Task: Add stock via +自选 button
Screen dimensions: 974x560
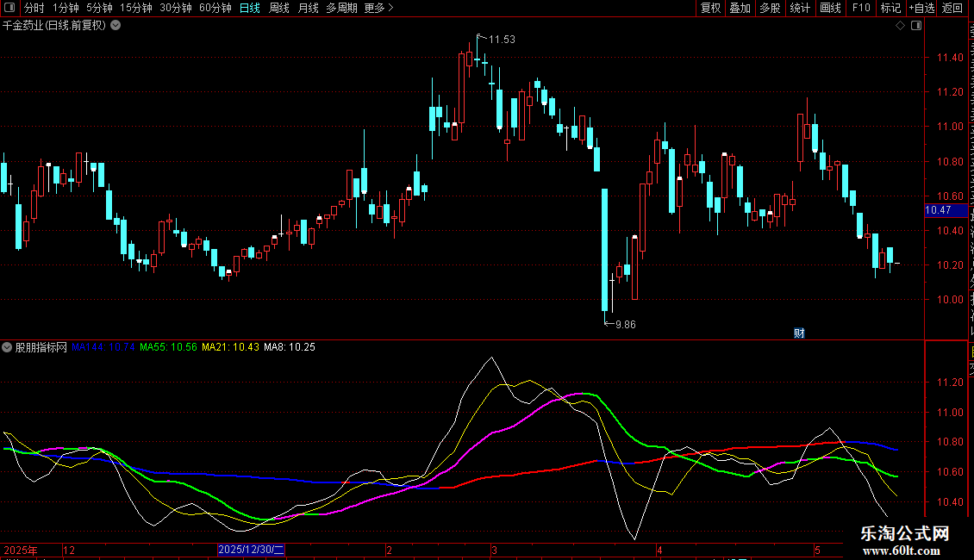Action: click(921, 8)
